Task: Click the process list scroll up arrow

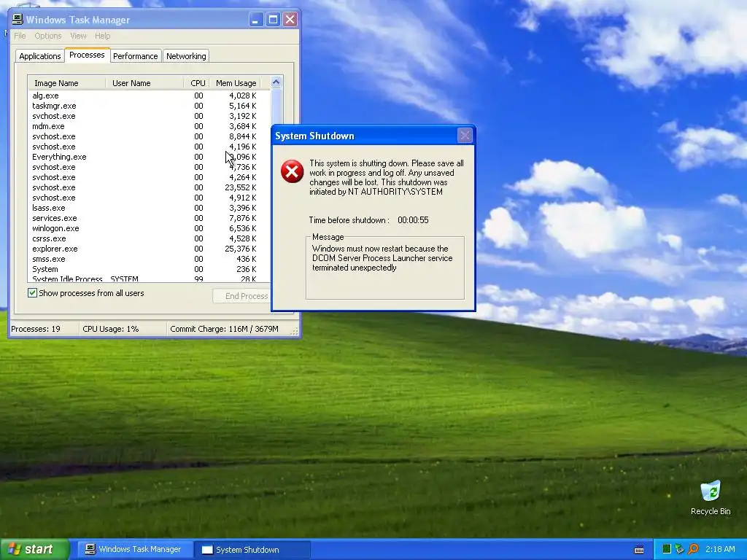Action: 276,82
